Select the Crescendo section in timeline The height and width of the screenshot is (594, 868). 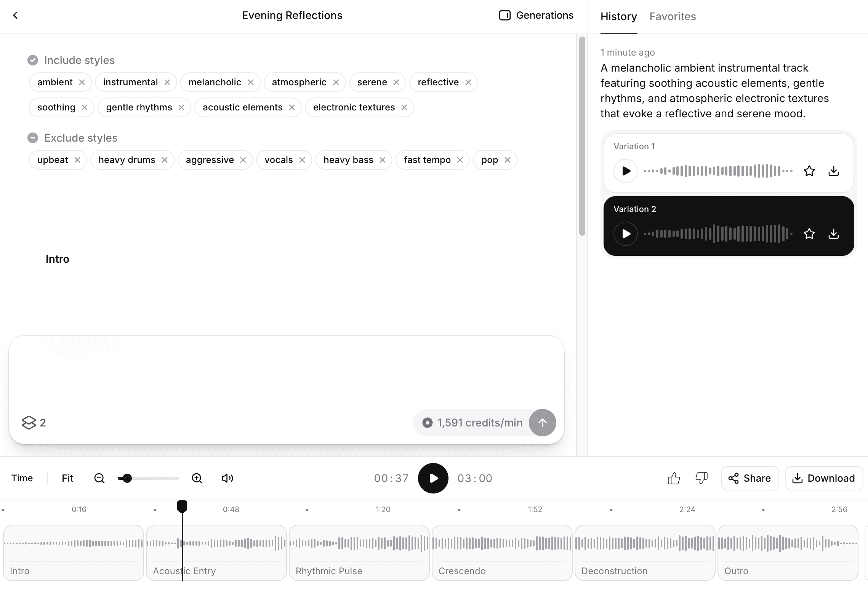502,552
